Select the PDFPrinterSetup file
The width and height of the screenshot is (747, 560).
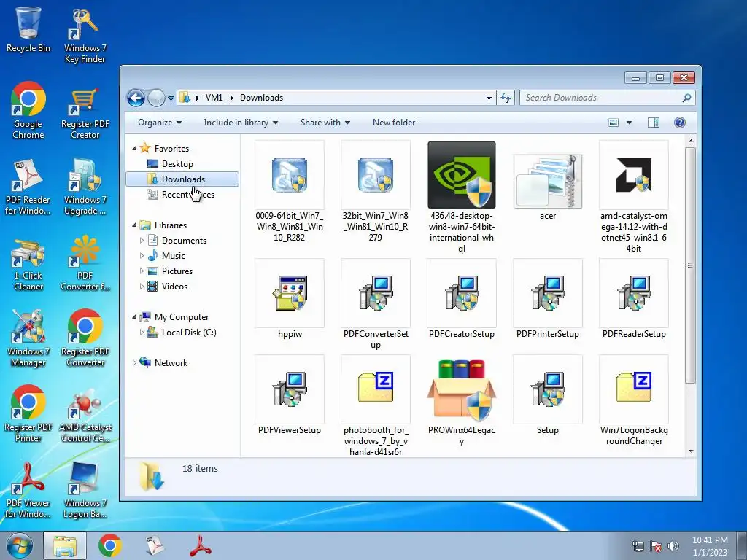pyautogui.click(x=547, y=299)
